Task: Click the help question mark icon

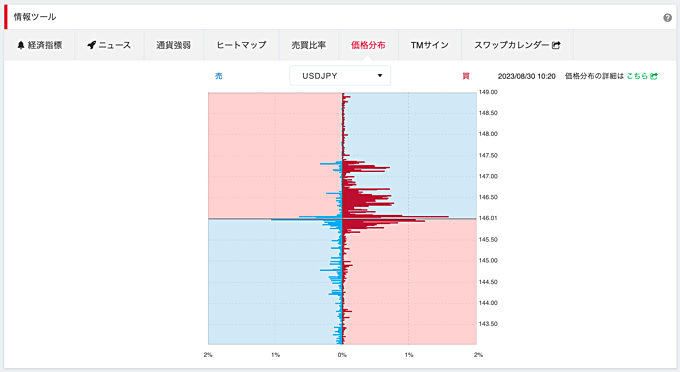Action: point(667,18)
